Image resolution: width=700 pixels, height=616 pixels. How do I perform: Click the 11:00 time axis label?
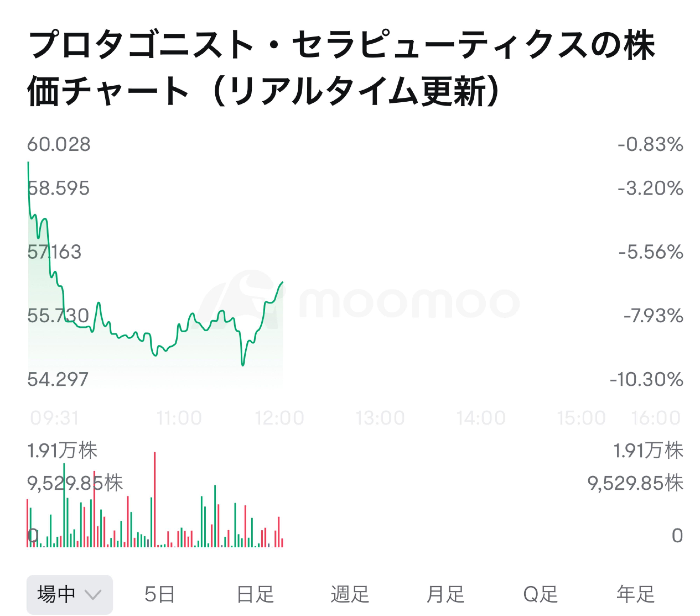(x=179, y=418)
